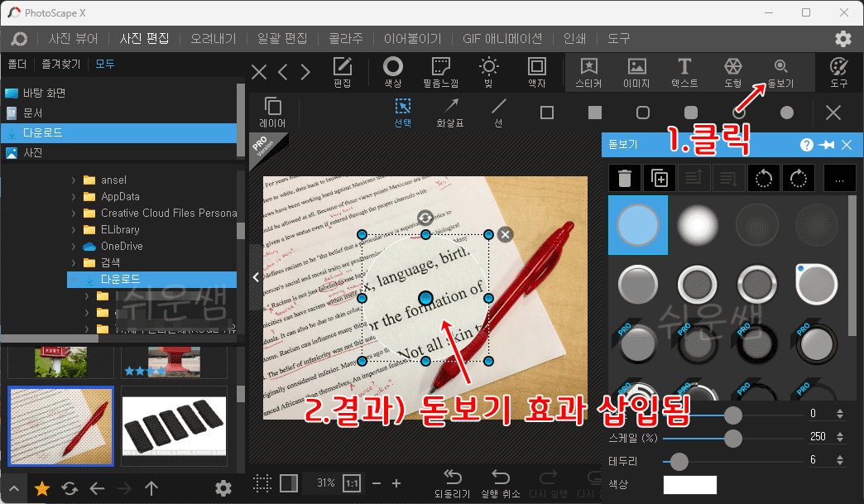
Task: Switch to 오려내기 tab
Action: coord(214,39)
